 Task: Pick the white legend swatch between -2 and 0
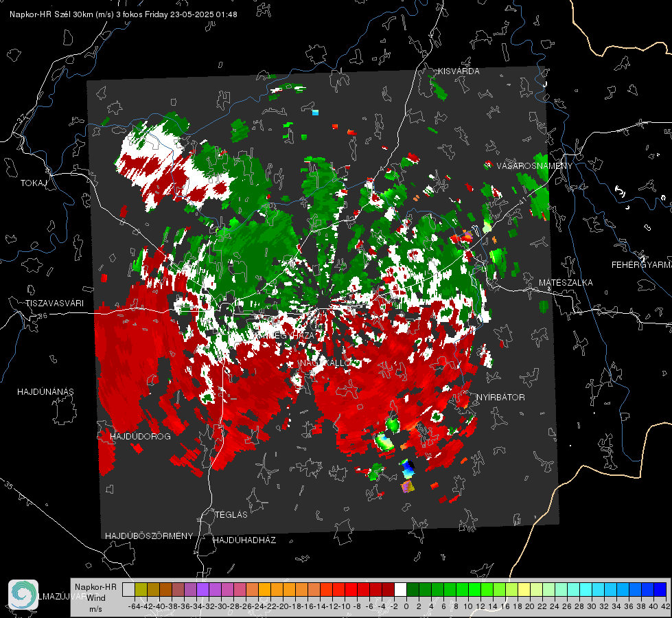400,590
